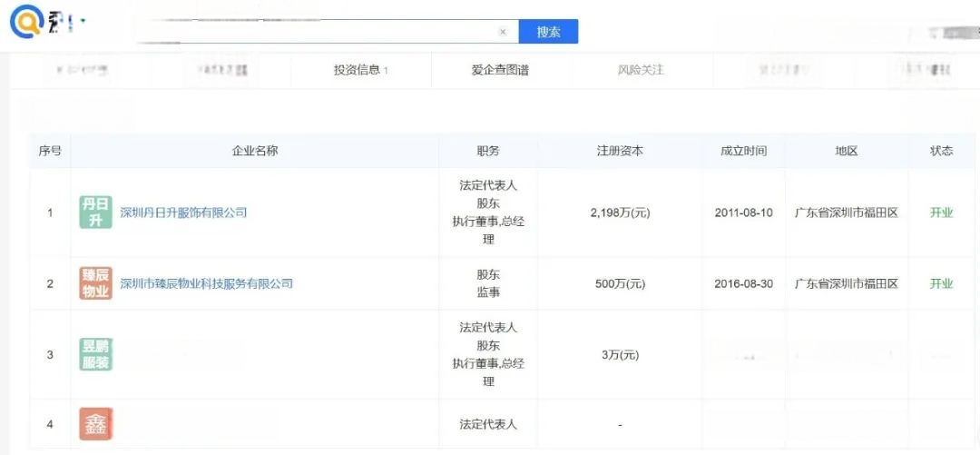Click the 昱鹏服装 company logo badge
Screen dimensions: 980x455
click(95, 354)
